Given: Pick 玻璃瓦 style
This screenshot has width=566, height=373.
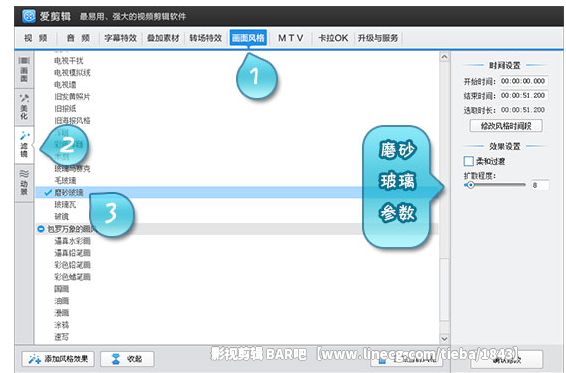Looking at the screenshot, I should point(65,204).
